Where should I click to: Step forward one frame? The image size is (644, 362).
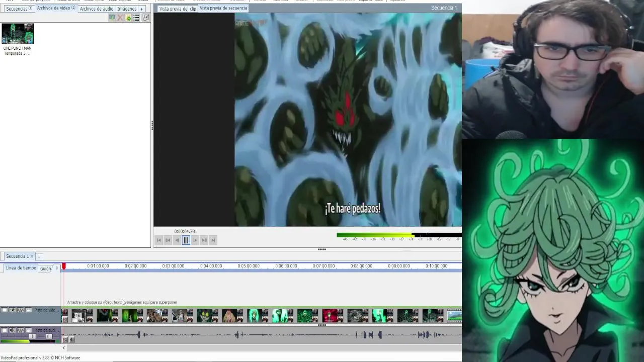tap(195, 240)
